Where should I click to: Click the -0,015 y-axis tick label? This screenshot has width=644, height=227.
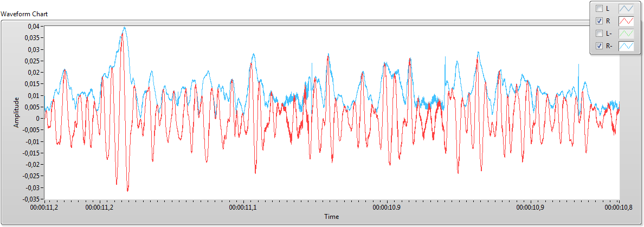pyautogui.click(x=31, y=153)
